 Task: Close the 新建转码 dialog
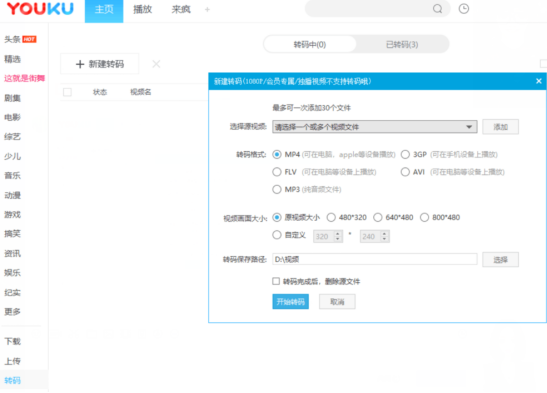539,81
